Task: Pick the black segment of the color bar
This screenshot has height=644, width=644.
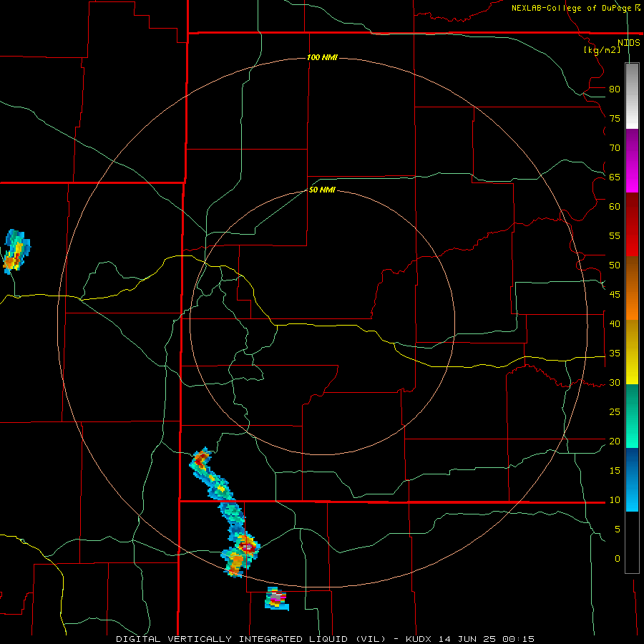Action: click(x=632, y=542)
